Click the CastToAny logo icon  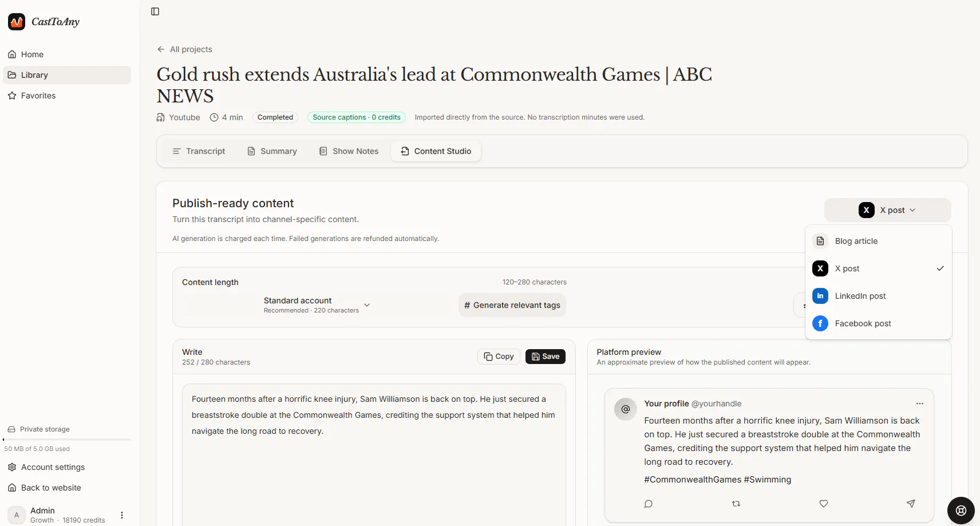[x=17, y=22]
